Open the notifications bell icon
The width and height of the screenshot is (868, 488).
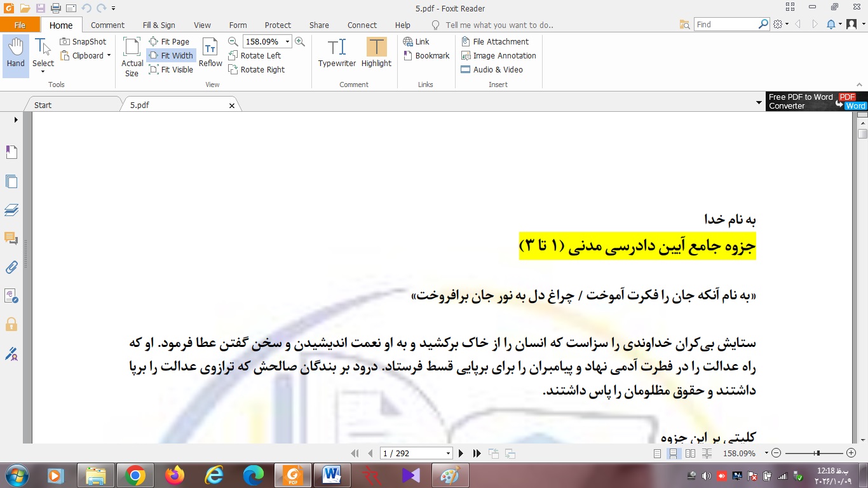click(x=831, y=24)
